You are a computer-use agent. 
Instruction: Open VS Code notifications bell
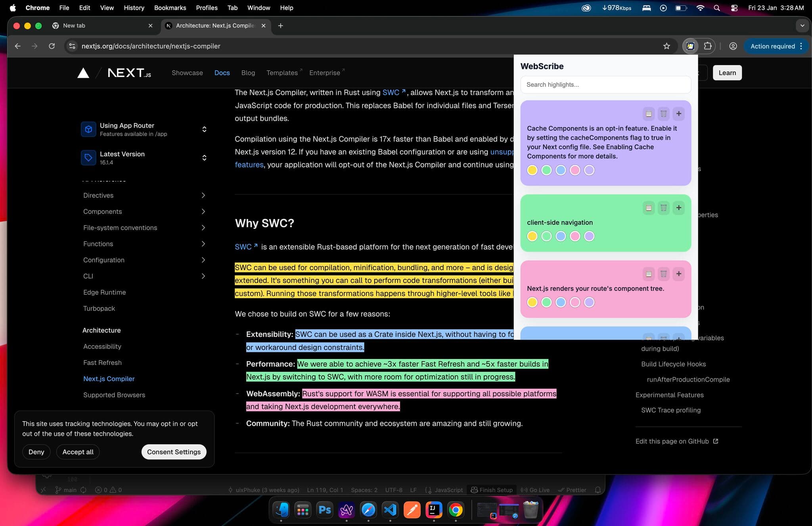click(x=598, y=490)
